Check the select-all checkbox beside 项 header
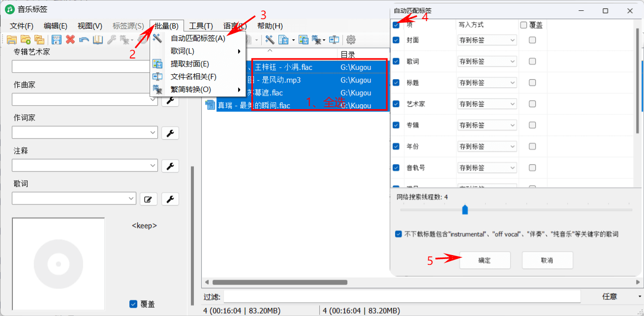Image resolution: width=644 pixels, height=316 pixels. (396, 25)
